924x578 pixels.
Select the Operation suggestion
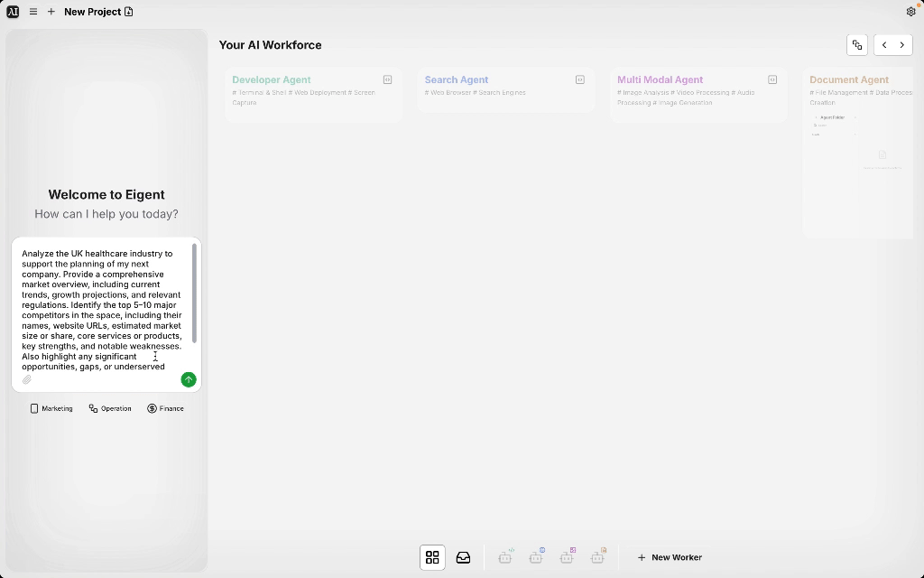[110, 409]
